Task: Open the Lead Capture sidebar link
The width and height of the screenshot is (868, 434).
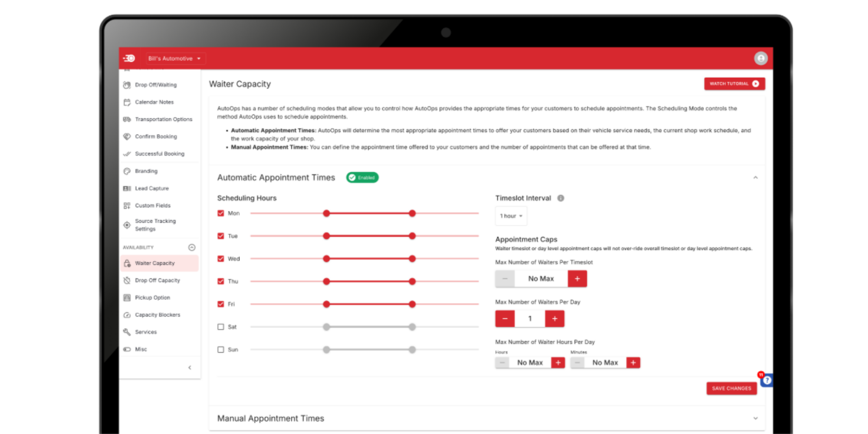Action: tap(159, 188)
